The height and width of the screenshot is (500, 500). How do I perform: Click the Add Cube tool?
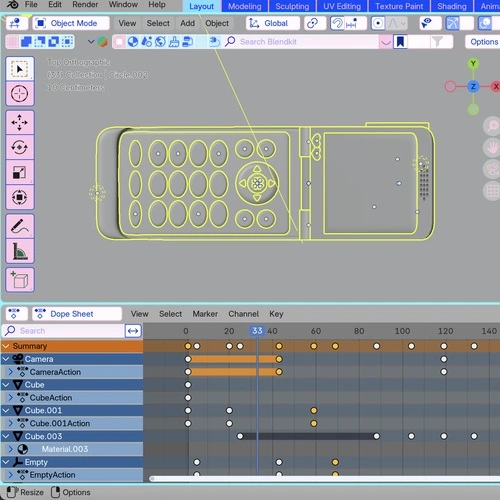point(20,280)
